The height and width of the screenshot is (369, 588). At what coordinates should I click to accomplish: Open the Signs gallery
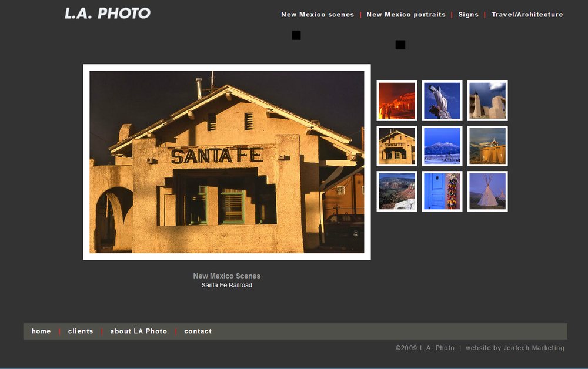tap(469, 15)
